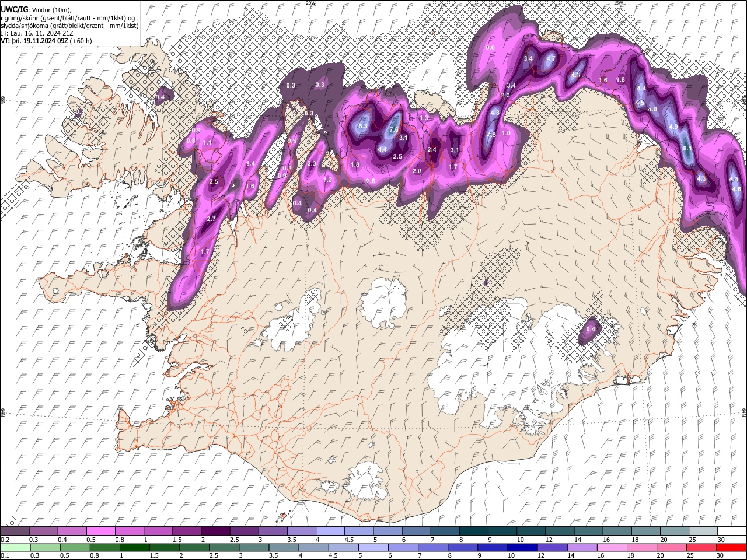Image resolution: width=747 pixels, height=560 pixels.
Task: Select upper legend swatch starting at 25
Action: (704, 531)
